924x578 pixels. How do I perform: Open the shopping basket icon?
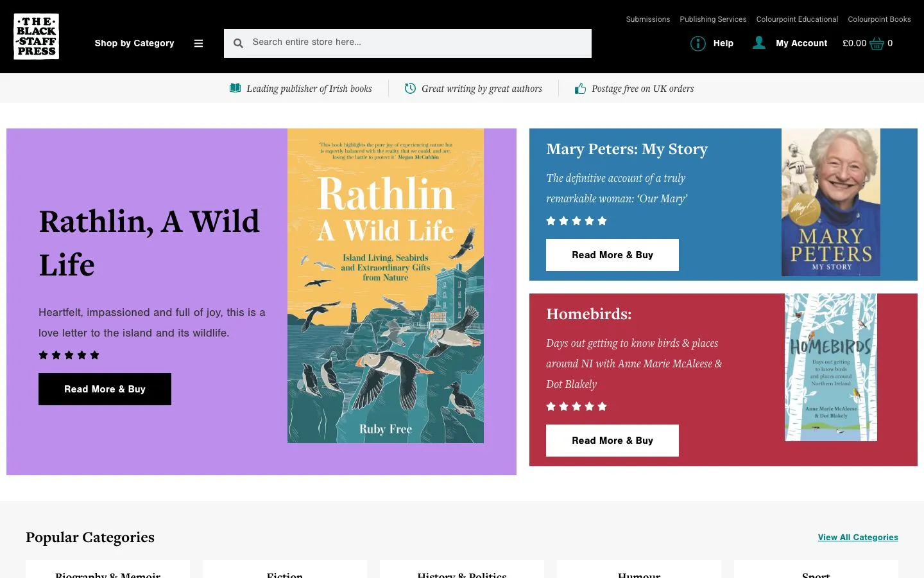click(877, 43)
